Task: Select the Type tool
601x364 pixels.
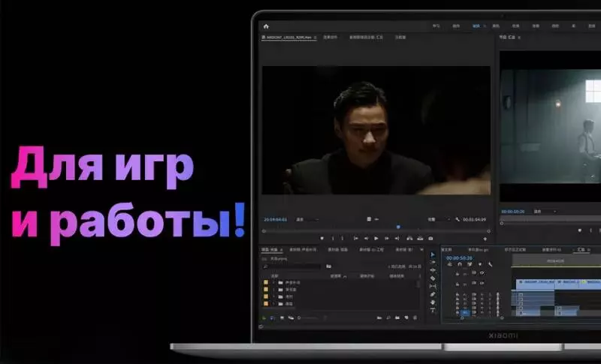Action: (x=433, y=310)
